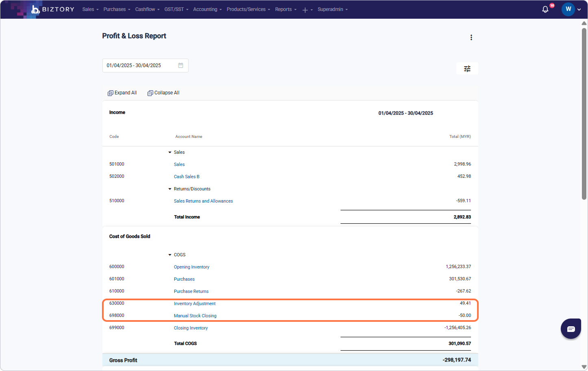Open the Products/Services menu
This screenshot has width=588, height=371.
click(248, 9)
